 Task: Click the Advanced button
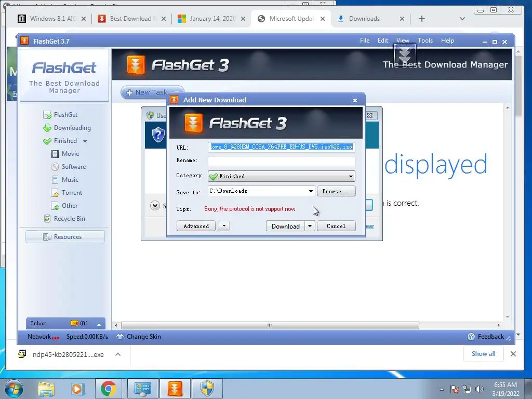pyautogui.click(x=196, y=226)
